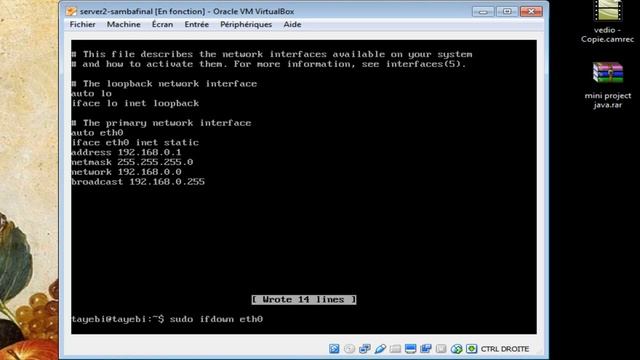Click the 'netmask 255.255.255.0' line
This screenshot has height=360, width=640.
[x=132, y=162]
